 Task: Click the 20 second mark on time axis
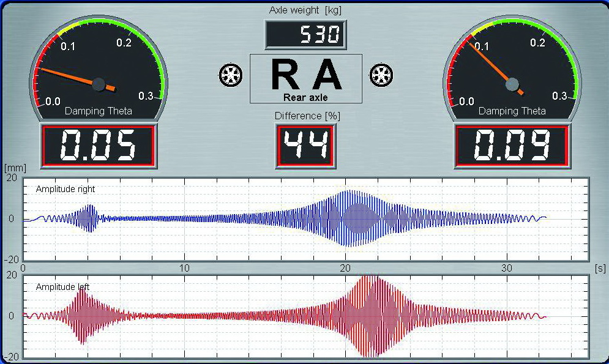pyautogui.click(x=345, y=268)
